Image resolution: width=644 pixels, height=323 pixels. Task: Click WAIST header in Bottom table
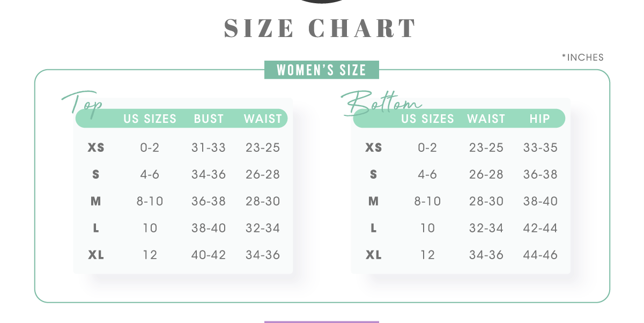pyautogui.click(x=486, y=119)
